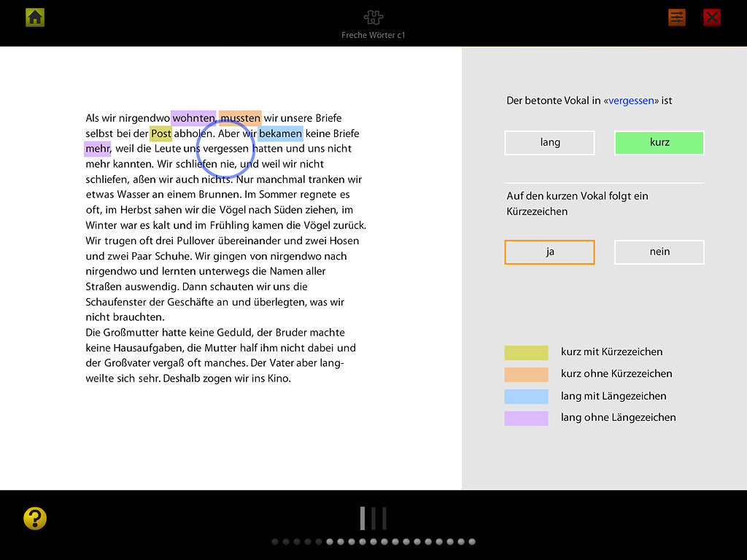Click the blue highlighted word 'bekamen'
This screenshot has height=560, width=747.
coord(280,133)
